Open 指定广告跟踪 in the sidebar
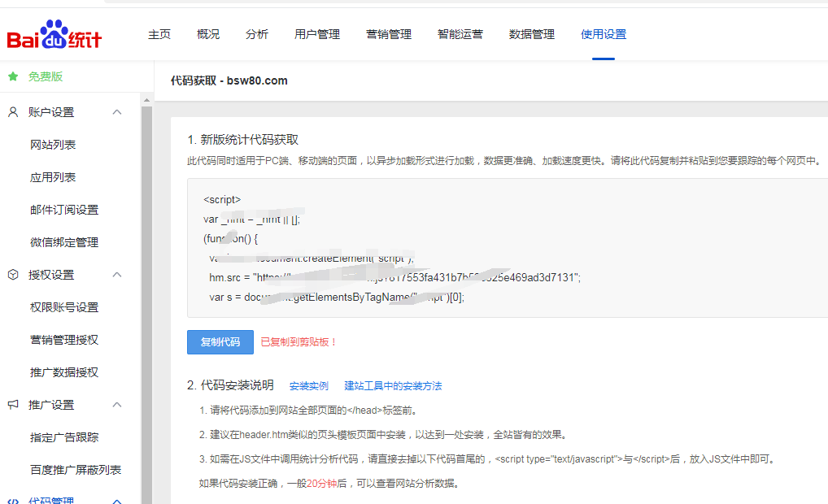The height and width of the screenshot is (504, 828). (64, 437)
